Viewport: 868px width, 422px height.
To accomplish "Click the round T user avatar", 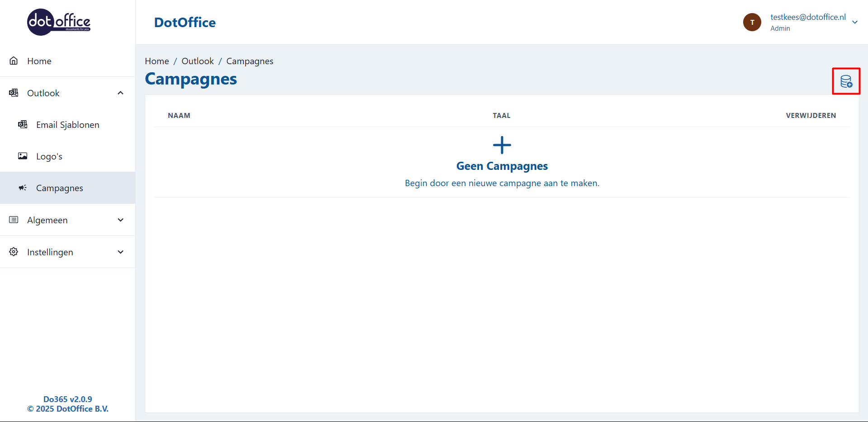I will tap(752, 22).
